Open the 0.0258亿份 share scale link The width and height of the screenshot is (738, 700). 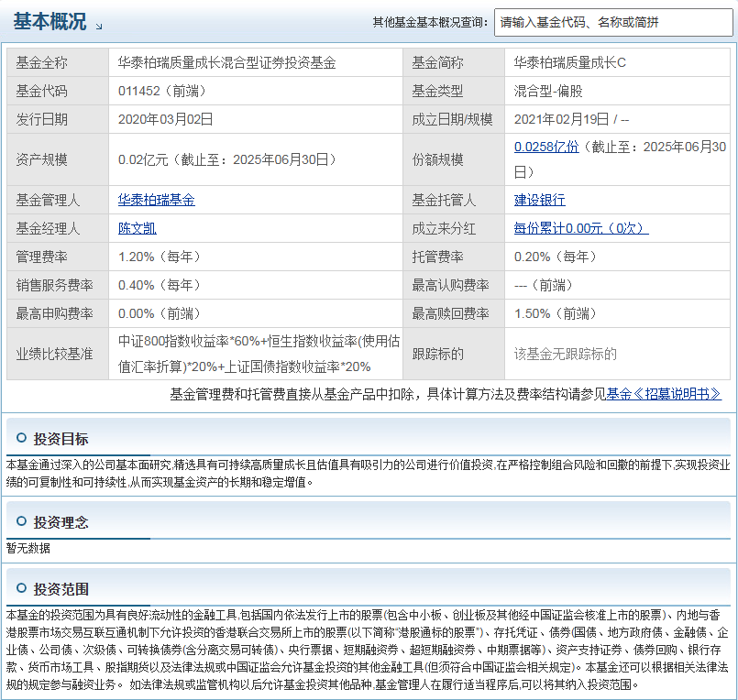click(x=546, y=147)
